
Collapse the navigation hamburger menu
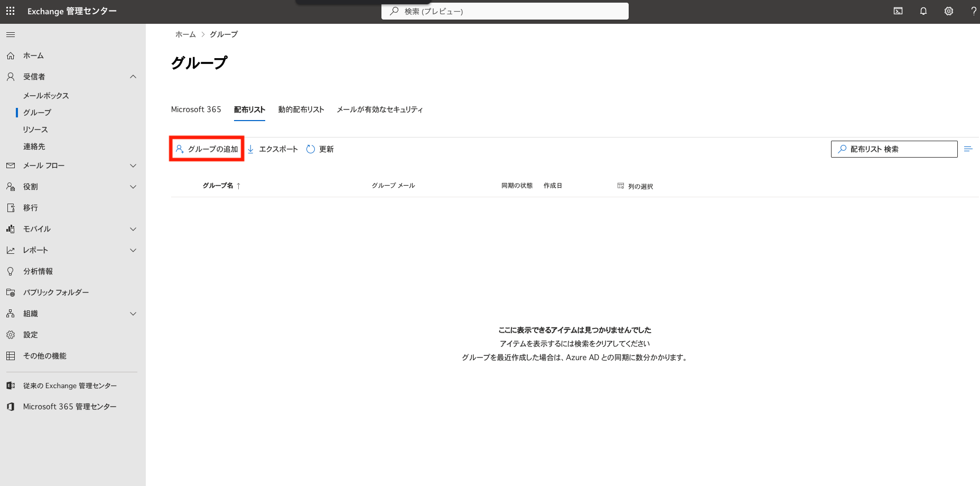11,35
